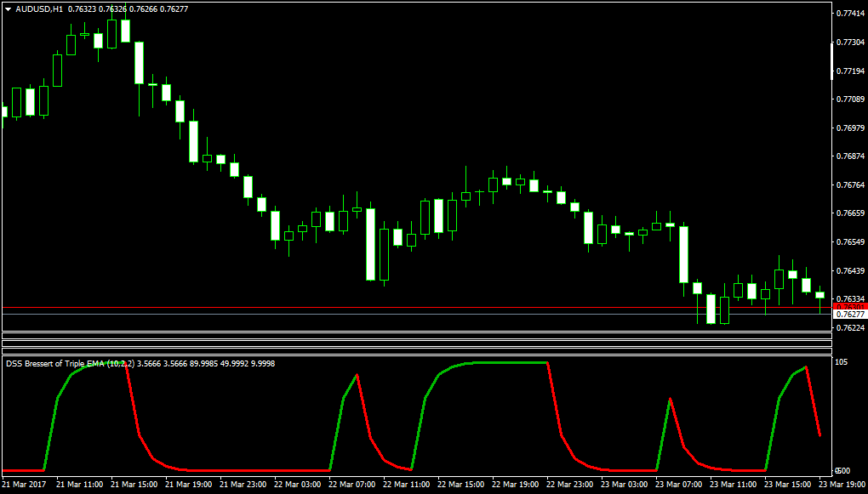Click price scale value 0.76439
The width and height of the screenshot is (868, 494).
[x=850, y=270]
